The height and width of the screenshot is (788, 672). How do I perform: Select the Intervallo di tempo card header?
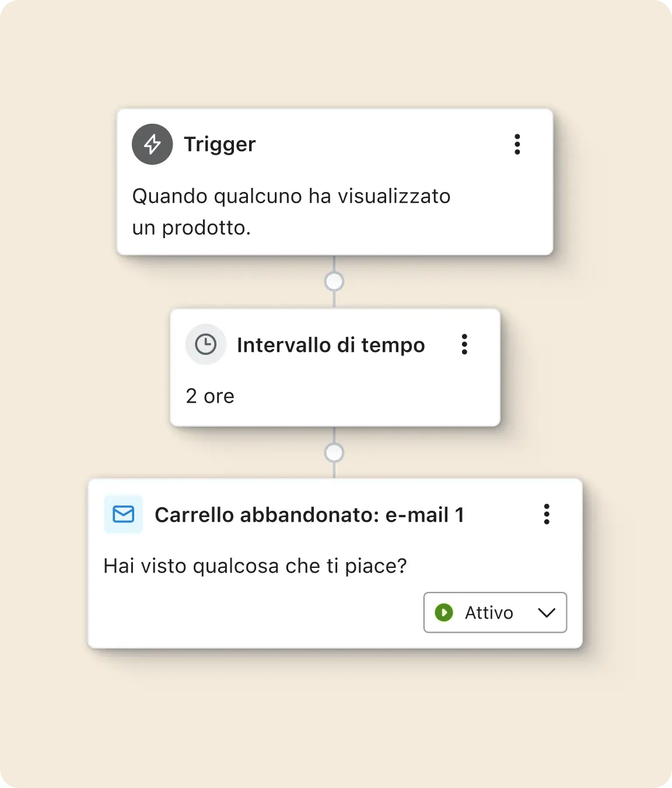tap(330, 345)
